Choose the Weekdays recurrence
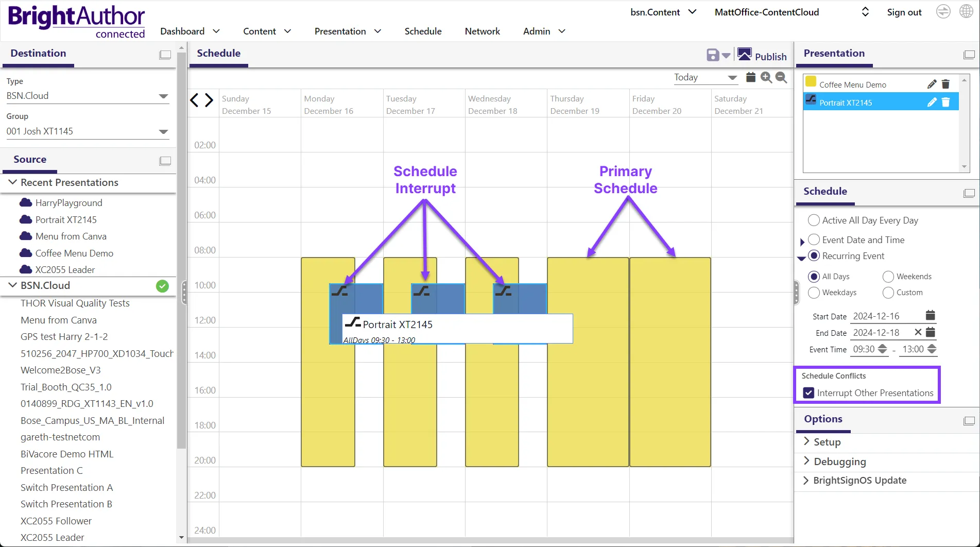This screenshot has width=980, height=547. pos(814,293)
